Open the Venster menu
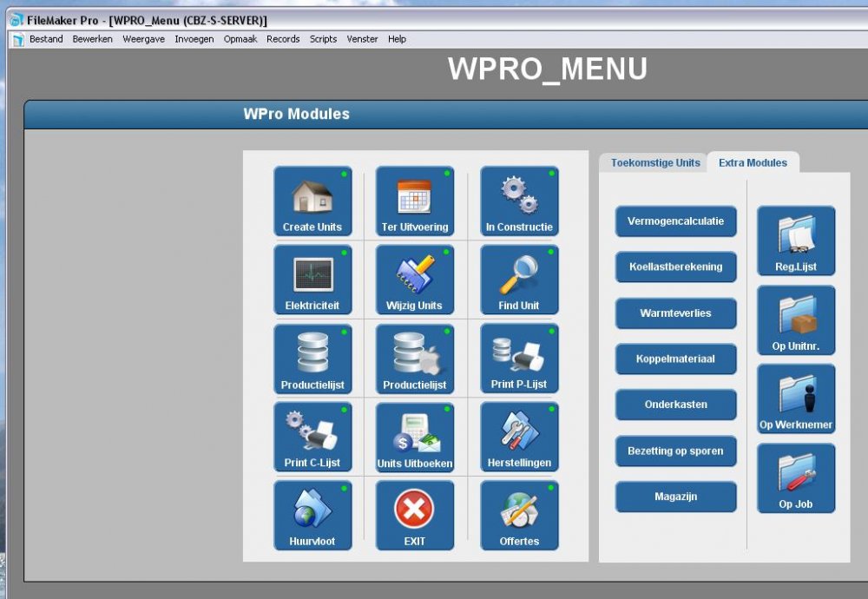 coord(362,39)
